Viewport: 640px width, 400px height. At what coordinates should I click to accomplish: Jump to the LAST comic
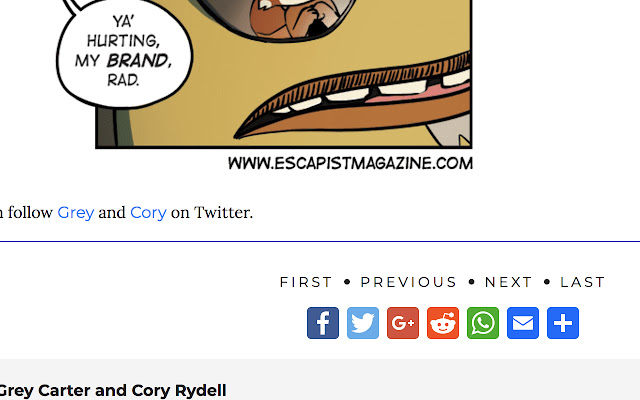click(582, 282)
